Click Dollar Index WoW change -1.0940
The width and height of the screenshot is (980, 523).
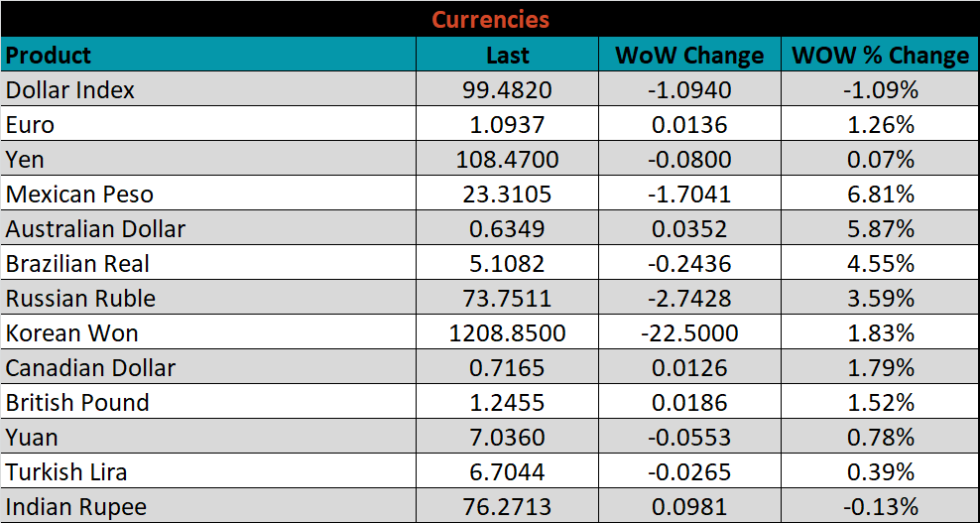pos(689,89)
